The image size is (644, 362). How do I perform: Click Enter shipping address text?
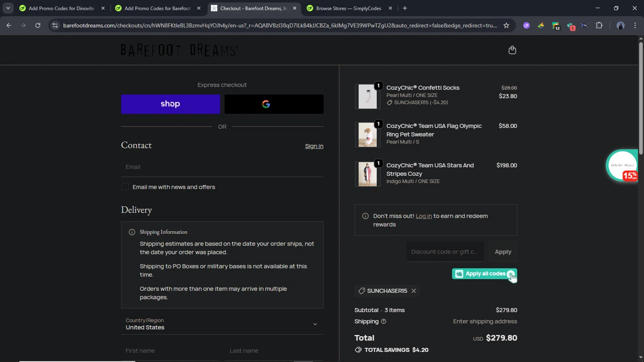pyautogui.click(x=485, y=321)
